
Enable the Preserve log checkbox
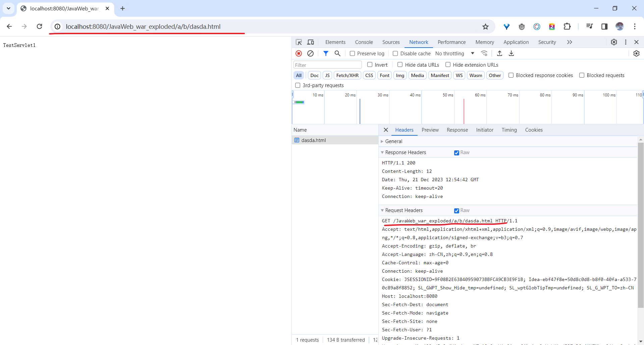[352, 54]
